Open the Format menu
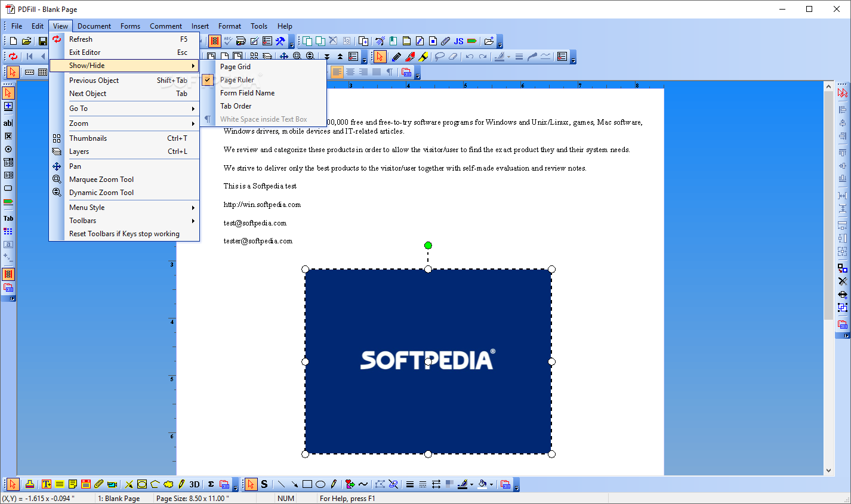The image size is (851, 504). [230, 26]
